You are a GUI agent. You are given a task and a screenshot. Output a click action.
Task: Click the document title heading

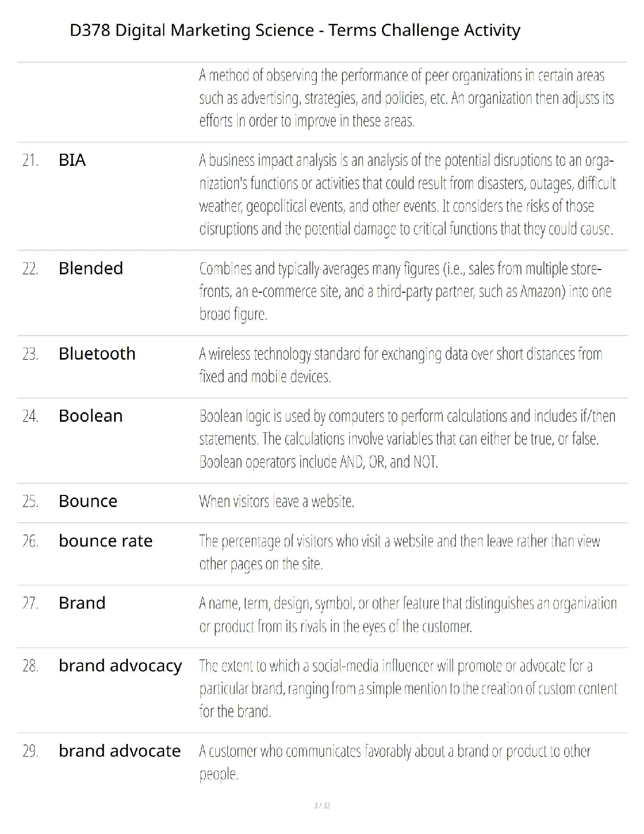[x=295, y=30]
